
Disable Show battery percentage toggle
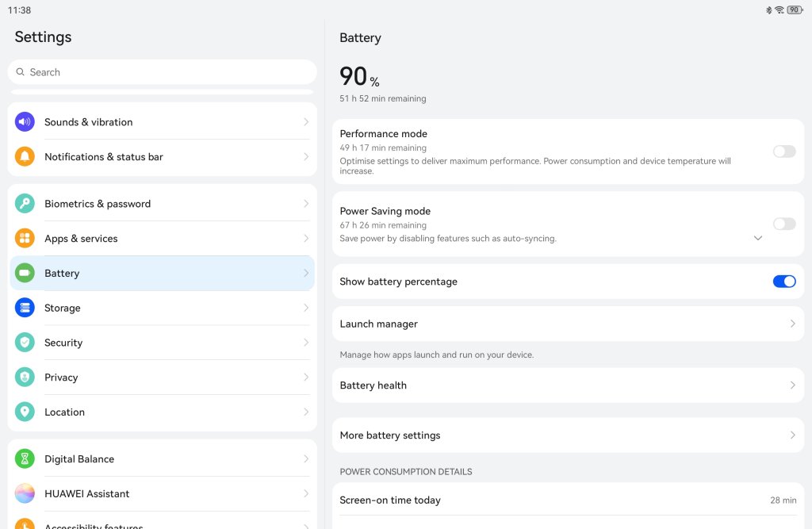[783, 282]
